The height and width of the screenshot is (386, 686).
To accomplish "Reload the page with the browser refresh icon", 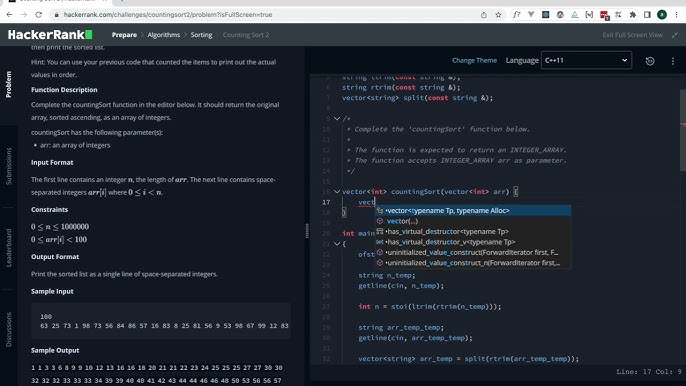I will click(38, 14).
